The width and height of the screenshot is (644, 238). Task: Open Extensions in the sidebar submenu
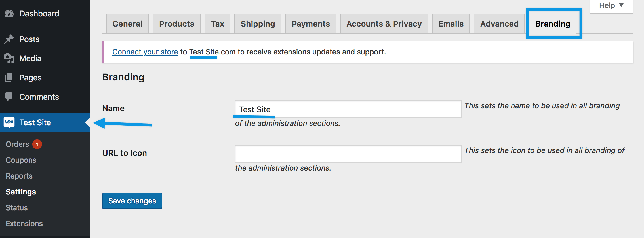(x=24, y=224)
